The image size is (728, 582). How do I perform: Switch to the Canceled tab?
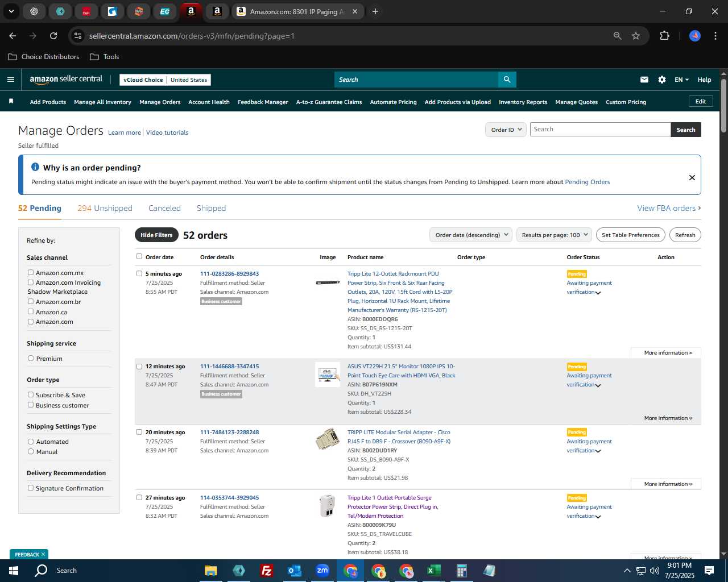[164, 208]
